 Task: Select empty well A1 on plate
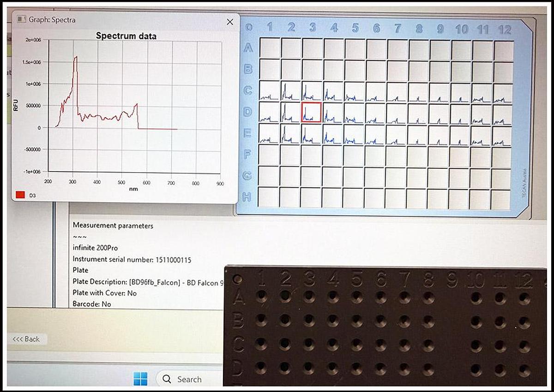[x=269, y=48]
